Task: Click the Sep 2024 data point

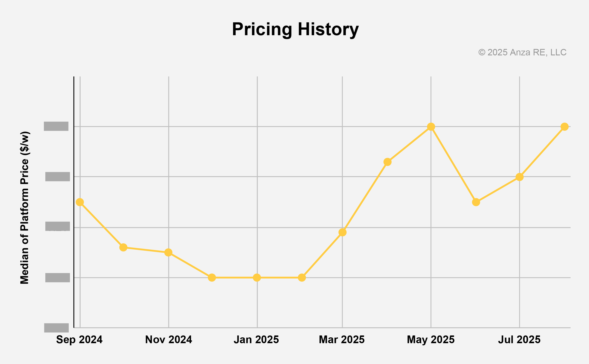Action: pyautogui.click(x=80, y=202)
